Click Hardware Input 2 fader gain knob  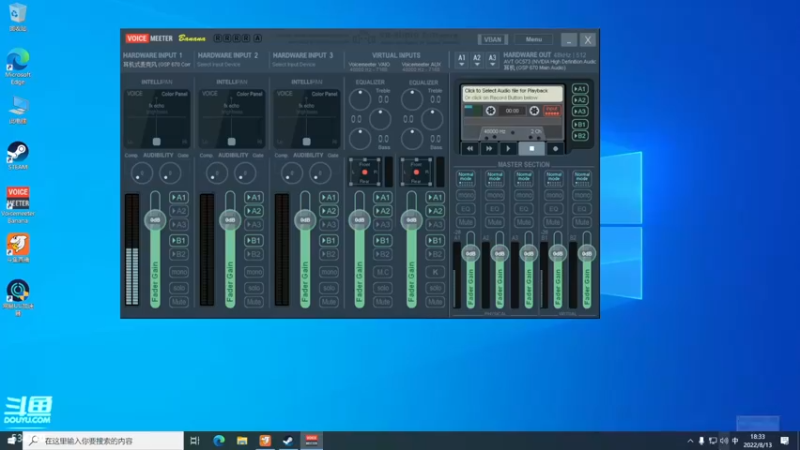click(230, 220)
